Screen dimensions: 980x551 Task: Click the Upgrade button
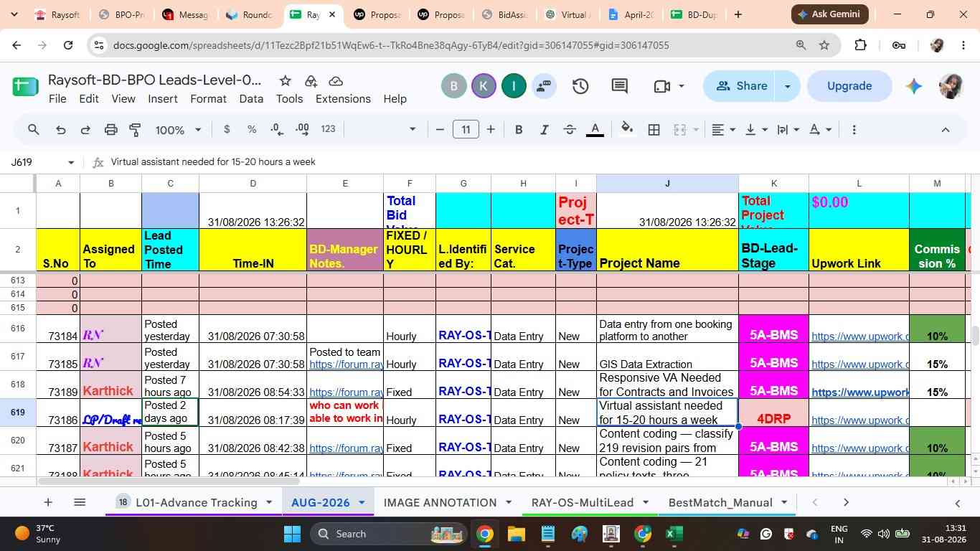[849, 86]
